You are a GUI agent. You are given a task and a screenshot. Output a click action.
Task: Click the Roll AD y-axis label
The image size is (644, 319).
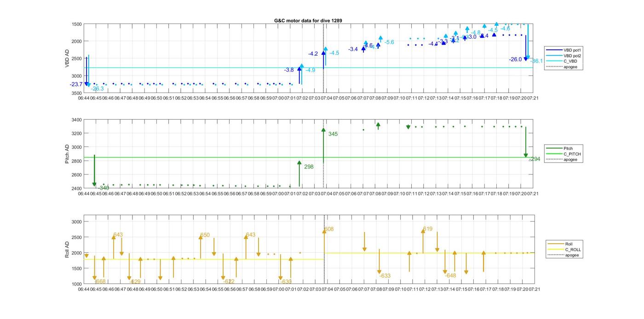(x=67, y=249)
